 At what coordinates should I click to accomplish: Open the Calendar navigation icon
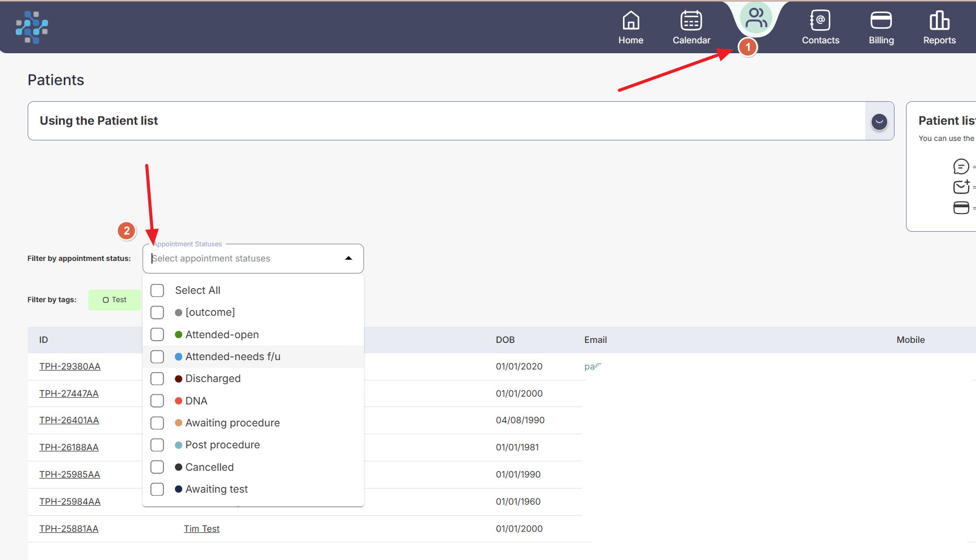pyautogui.click(x=691, y=21)
